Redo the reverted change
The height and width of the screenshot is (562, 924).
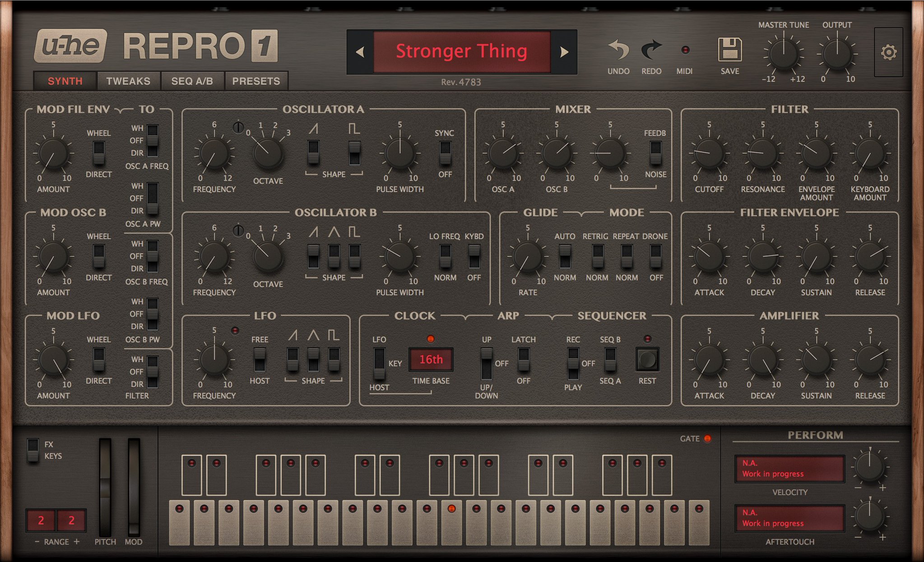[x=651, y=50]
